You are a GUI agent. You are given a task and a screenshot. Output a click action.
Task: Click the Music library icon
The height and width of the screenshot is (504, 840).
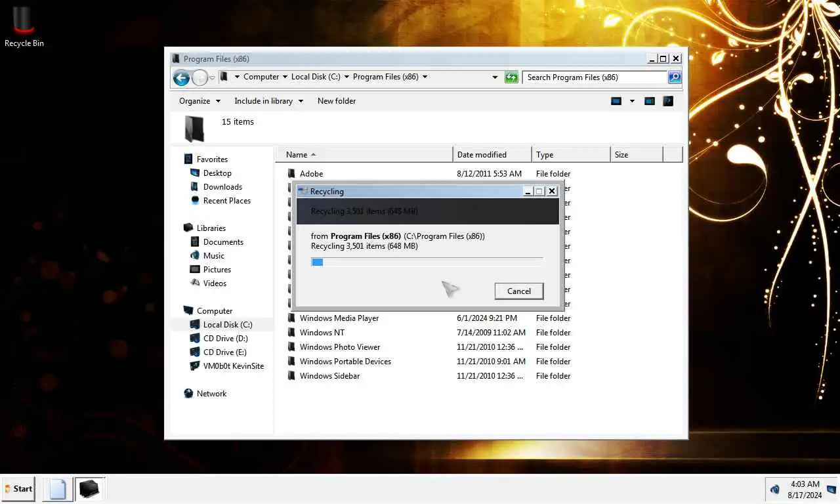pyautogui.click(x=195, y=255)
